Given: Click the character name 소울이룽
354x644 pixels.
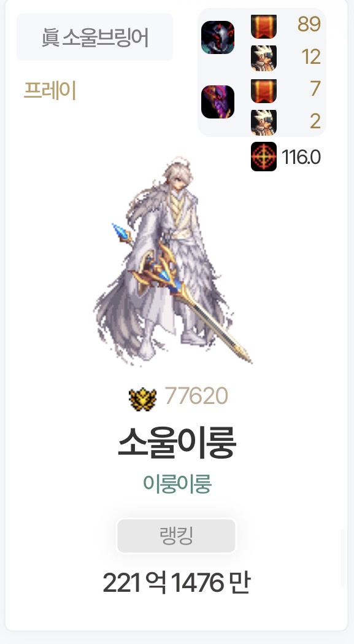Looking at the screenshot, I should pos(177,443).
